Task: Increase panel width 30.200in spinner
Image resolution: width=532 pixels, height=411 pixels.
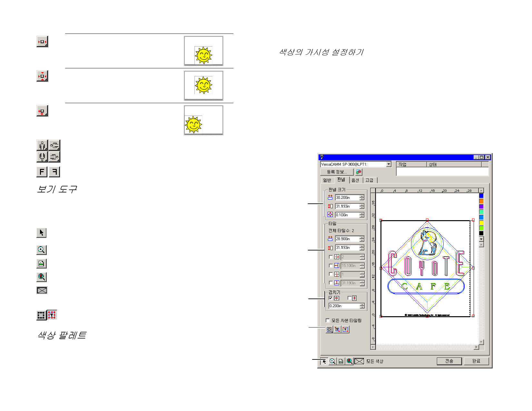Action: 362,196
